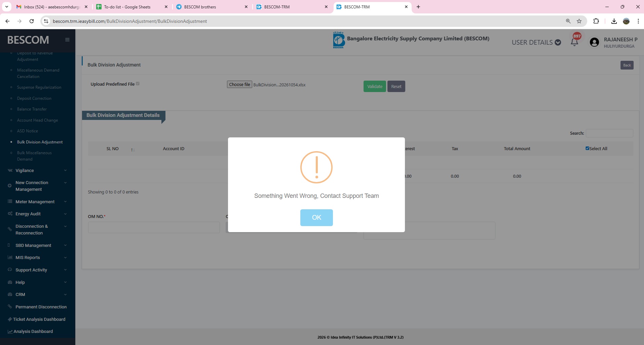Click the Choose file button

coord(239,84)
